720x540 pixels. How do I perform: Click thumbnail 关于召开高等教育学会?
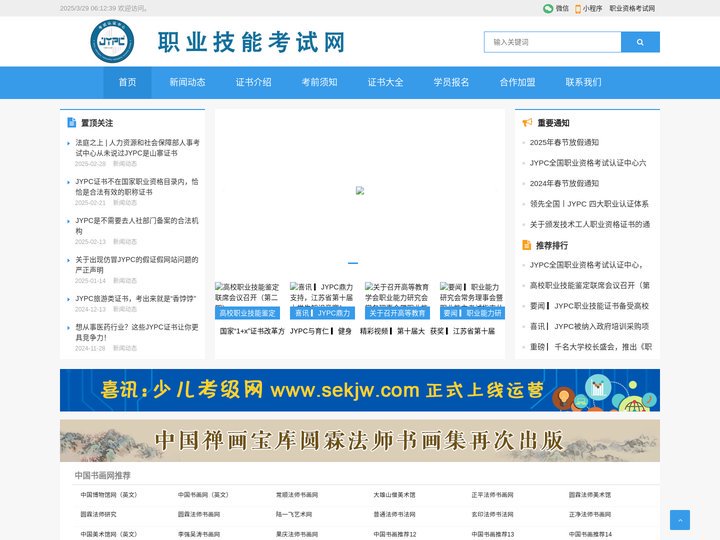398,300
